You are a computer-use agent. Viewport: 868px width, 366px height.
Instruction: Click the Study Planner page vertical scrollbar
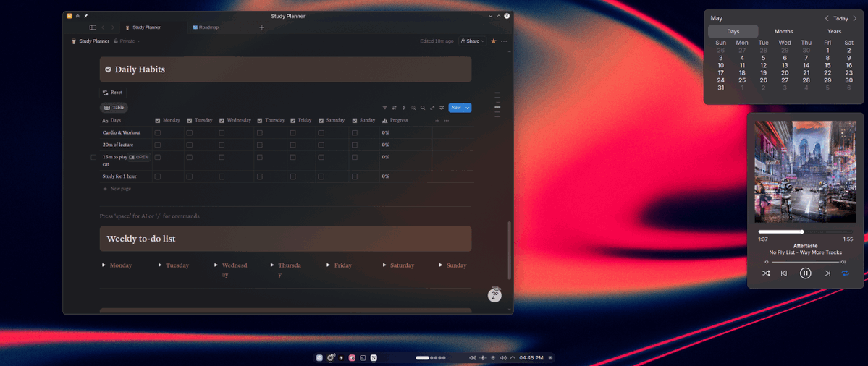point(509,250)
